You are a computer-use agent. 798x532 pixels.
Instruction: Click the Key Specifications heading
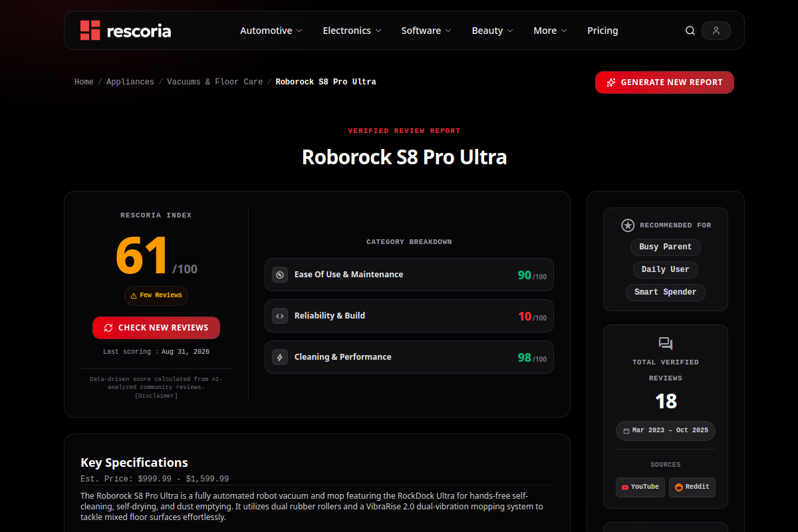(x=134, y=463)
